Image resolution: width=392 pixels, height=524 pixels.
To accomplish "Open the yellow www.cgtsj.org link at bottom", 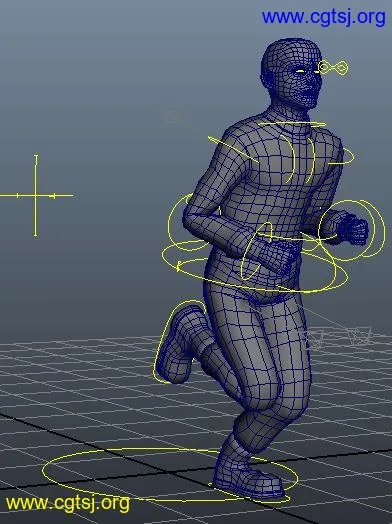I will [x=68, y=503].
